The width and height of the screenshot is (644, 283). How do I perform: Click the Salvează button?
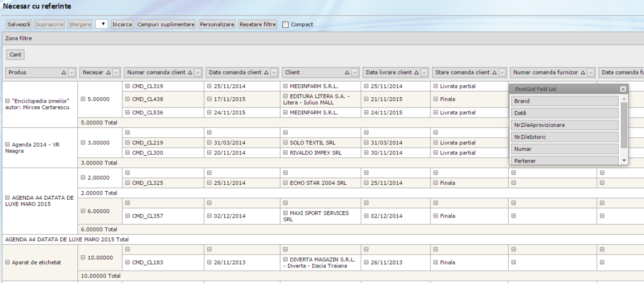[19, 24]
